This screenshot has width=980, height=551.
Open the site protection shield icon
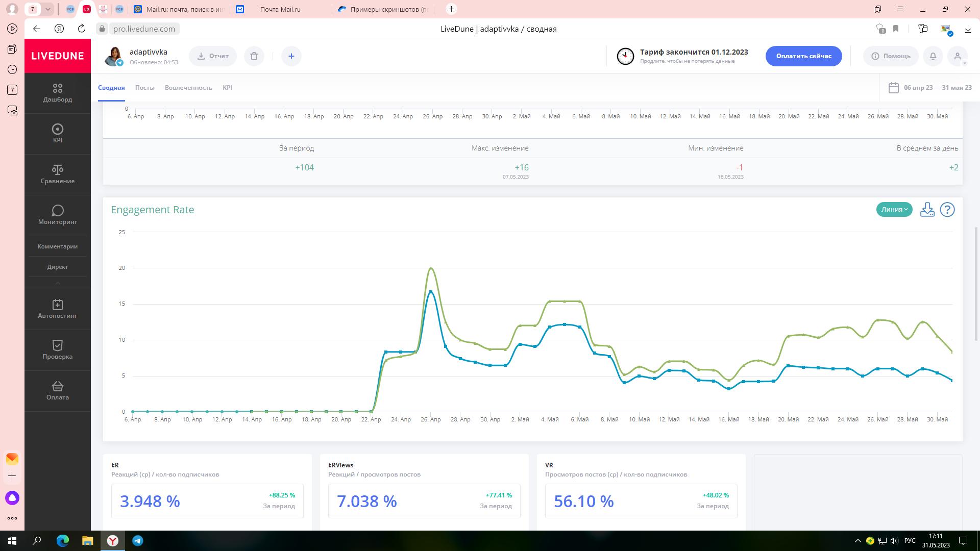tap(880, 29)
